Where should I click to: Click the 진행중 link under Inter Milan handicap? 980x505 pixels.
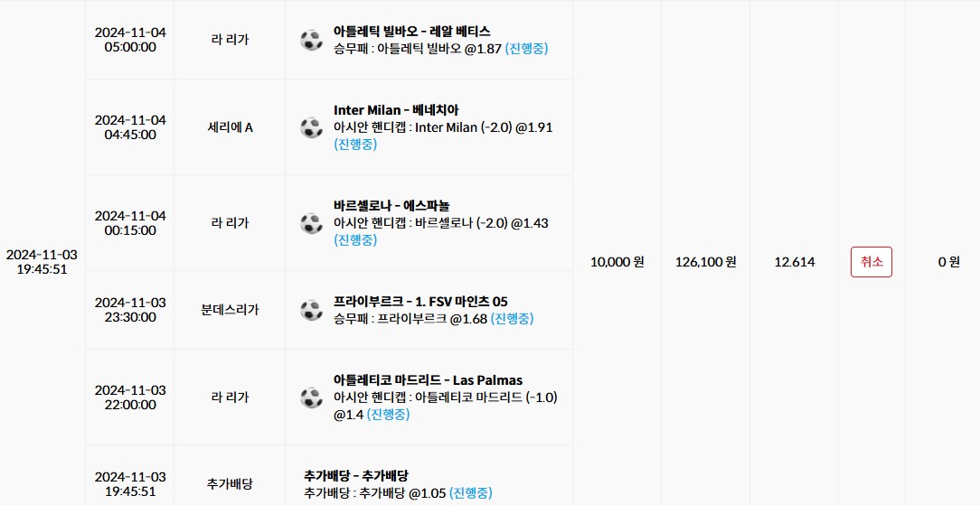pyautogui.click(x=355, y=144)
